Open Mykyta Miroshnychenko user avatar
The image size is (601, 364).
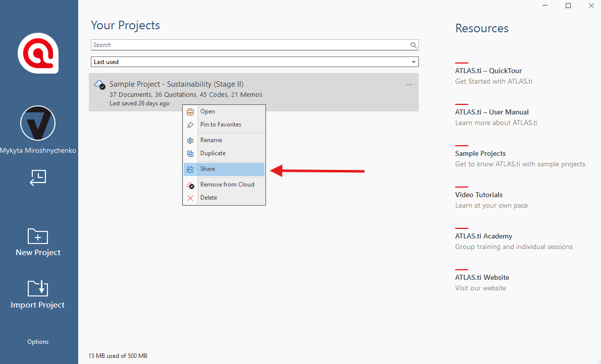click(x=38, y=123)
